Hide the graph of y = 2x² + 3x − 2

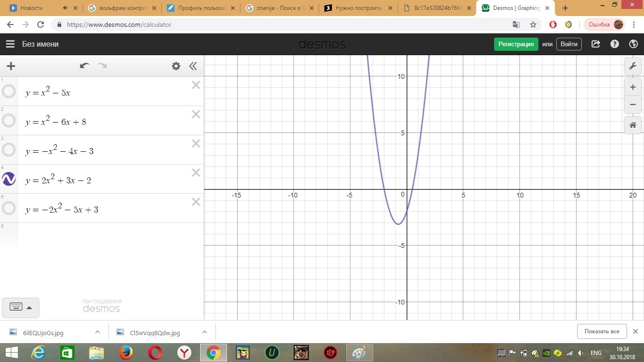(9, 179)
